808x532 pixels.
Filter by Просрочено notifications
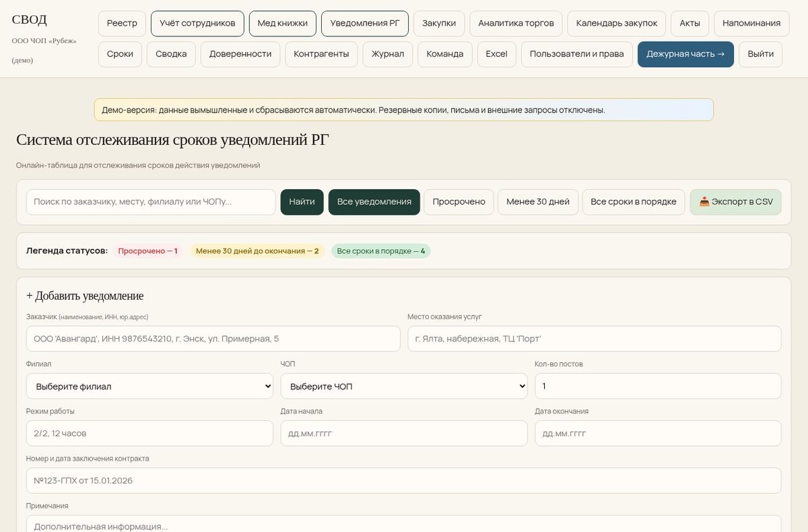click(x=459, y=202)
